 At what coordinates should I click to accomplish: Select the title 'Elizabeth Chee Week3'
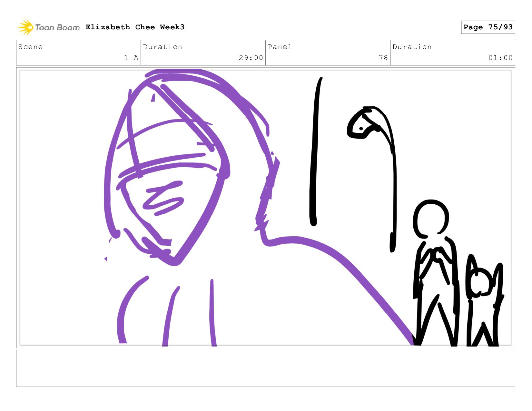pyautogui.click(x=135, y=27)
